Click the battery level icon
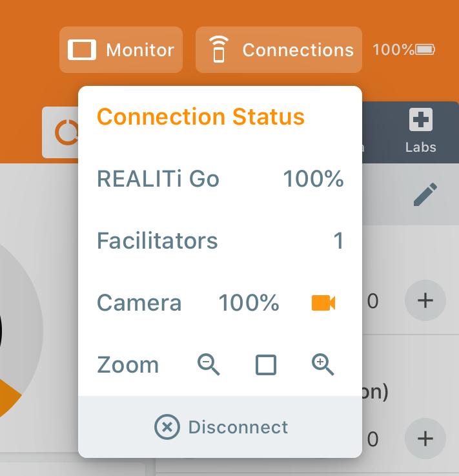Viewport: 459px width, 476px height. point(425,49)
